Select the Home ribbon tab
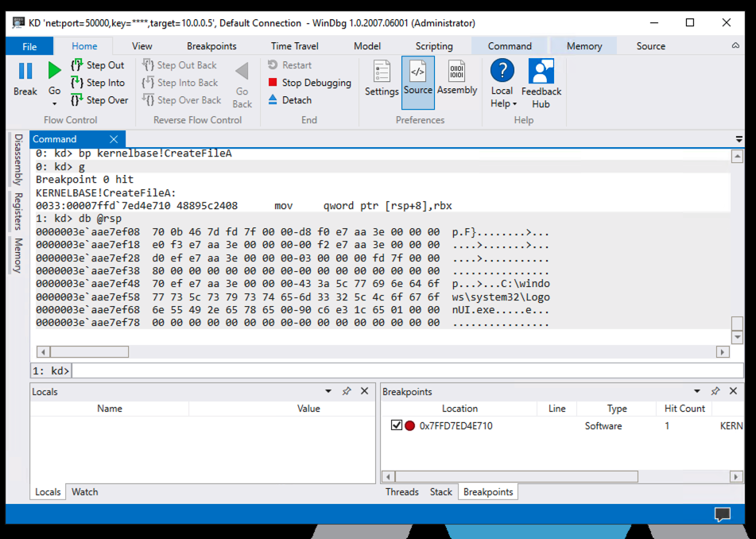 coord(84,46)
